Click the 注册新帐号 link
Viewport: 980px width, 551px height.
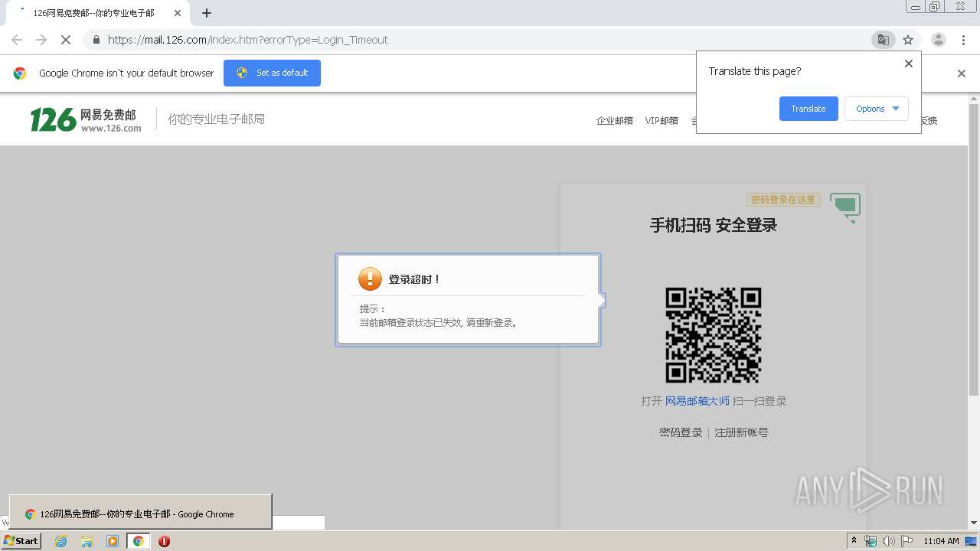[741, 432]
